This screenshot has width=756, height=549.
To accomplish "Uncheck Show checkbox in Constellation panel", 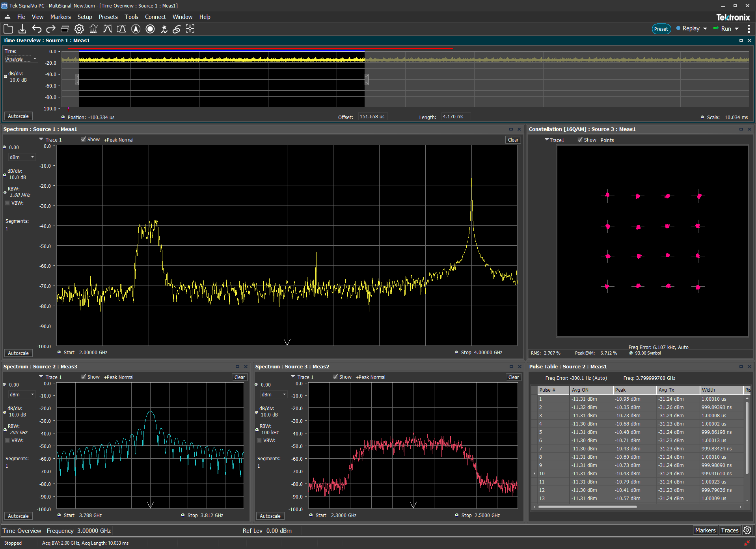I will (x=580, y=140).
